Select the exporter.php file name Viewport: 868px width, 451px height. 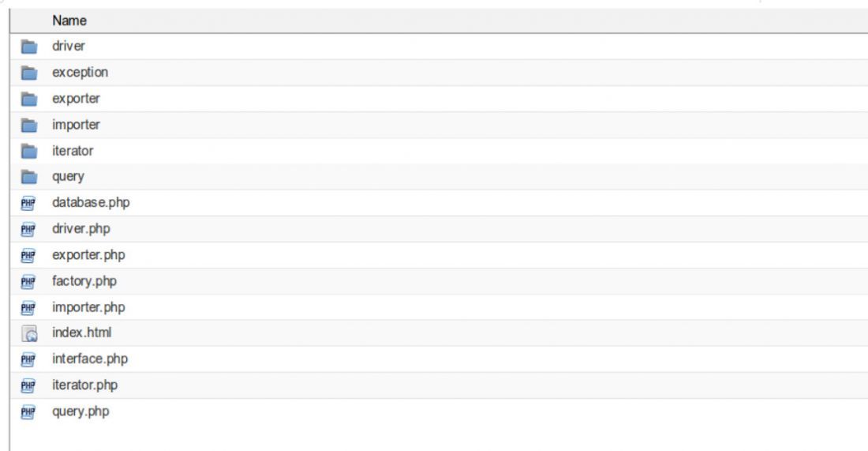[88, 255]
